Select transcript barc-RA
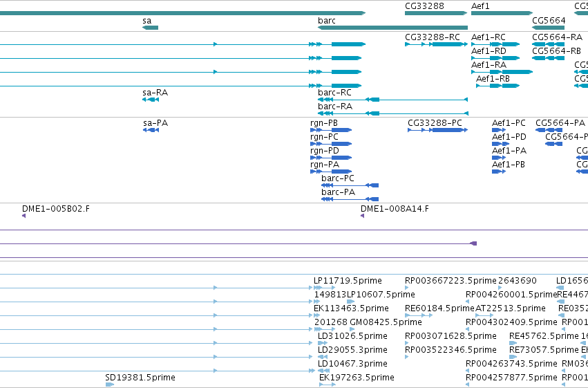This screenshot has height=388, width=588. [x=392, y=113]
